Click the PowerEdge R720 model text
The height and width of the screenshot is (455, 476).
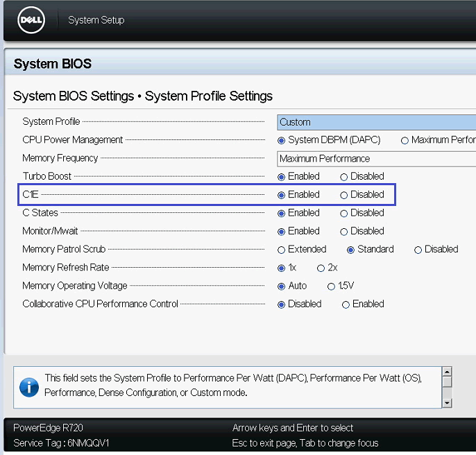48,428
